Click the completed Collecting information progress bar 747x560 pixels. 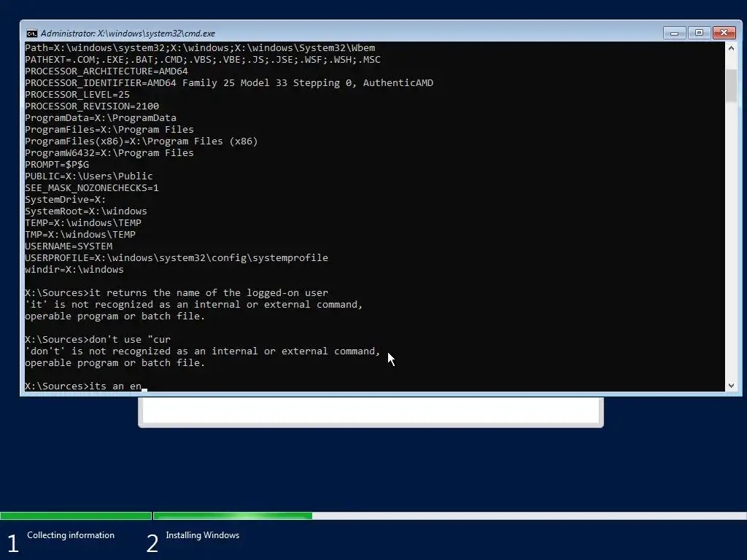pos(76,516)
